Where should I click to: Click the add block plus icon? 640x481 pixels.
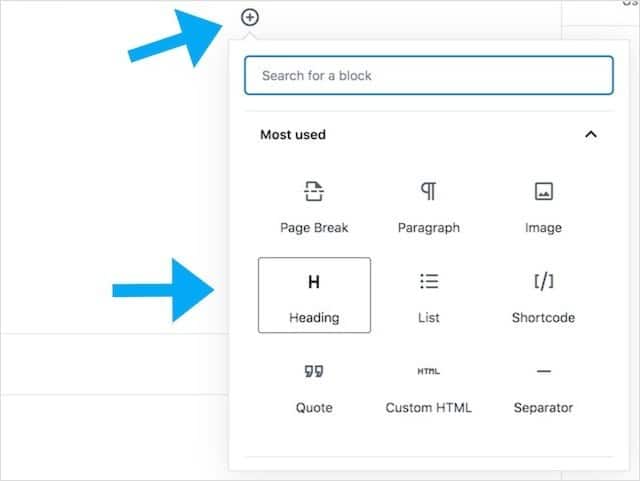pyautogui.click(x=250, y=16)
